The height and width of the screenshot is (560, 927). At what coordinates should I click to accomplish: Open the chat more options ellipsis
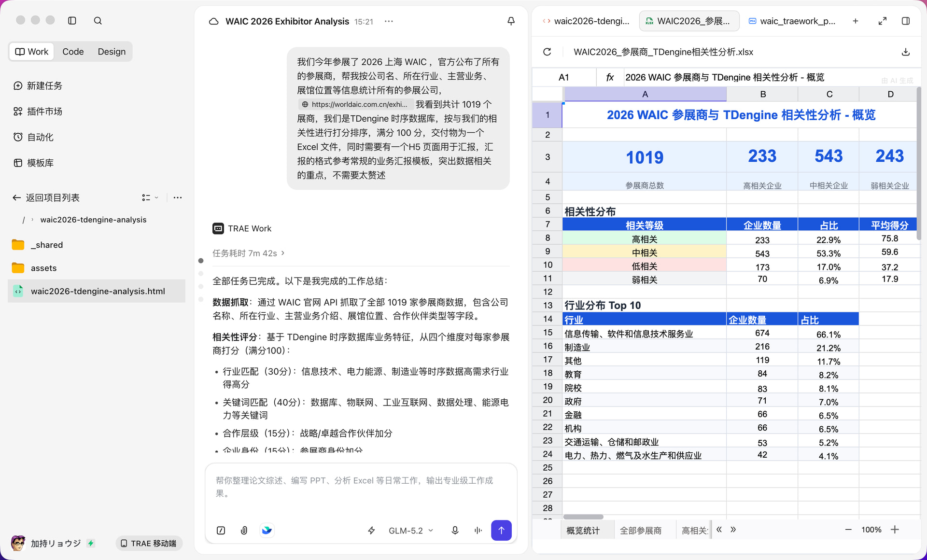point(389,21)
